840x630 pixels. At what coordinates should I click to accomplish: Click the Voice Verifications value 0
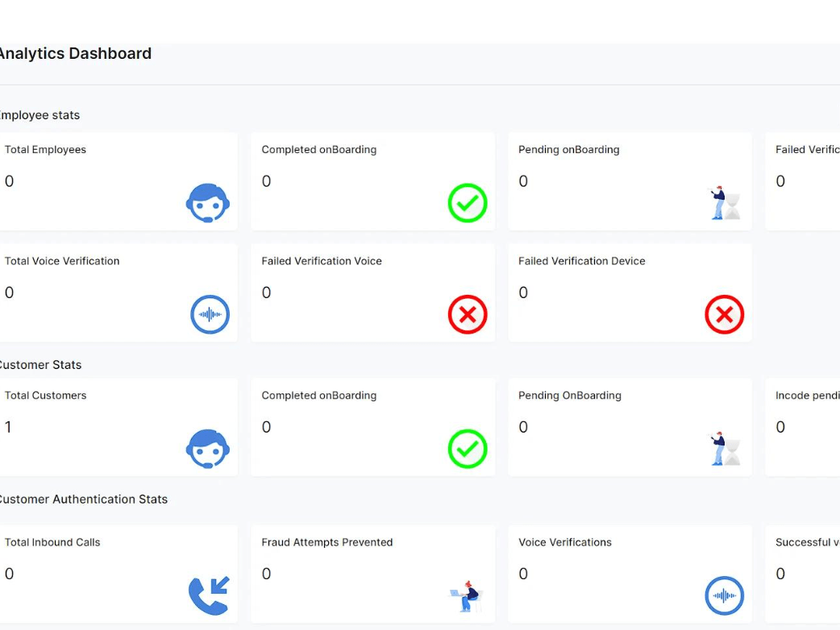pyautogui.click(x=523, y=574)
